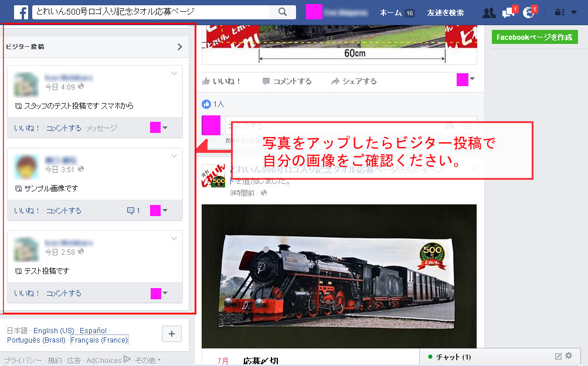Open 規約 footer link
This screenshot has height=366, width=588.
[x=55, y=360]
